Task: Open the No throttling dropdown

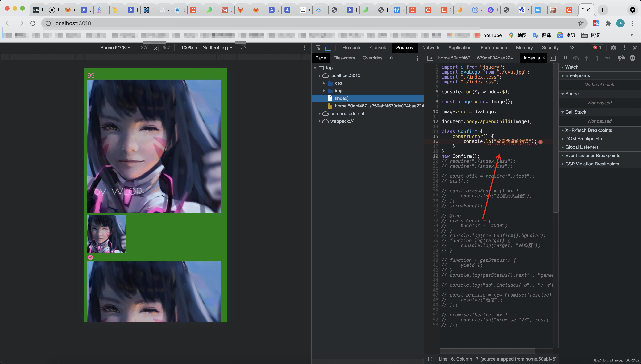Action: (217, 47)
